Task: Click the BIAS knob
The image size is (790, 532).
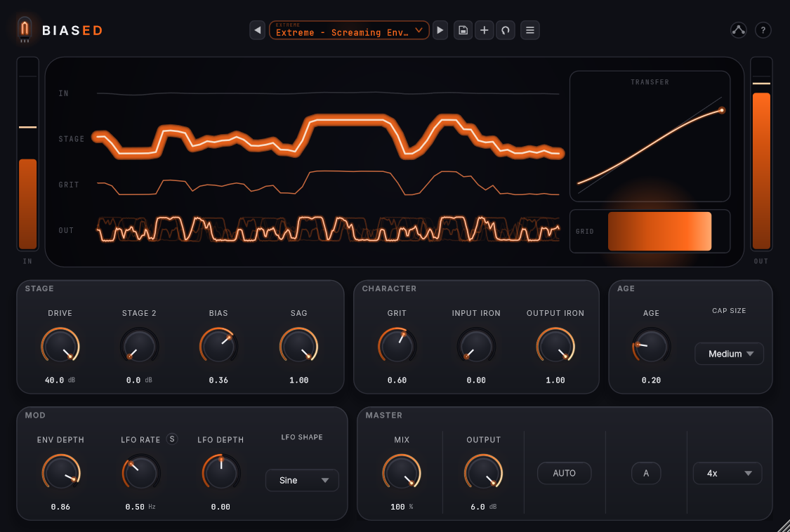Action: [x=218, y=346]
